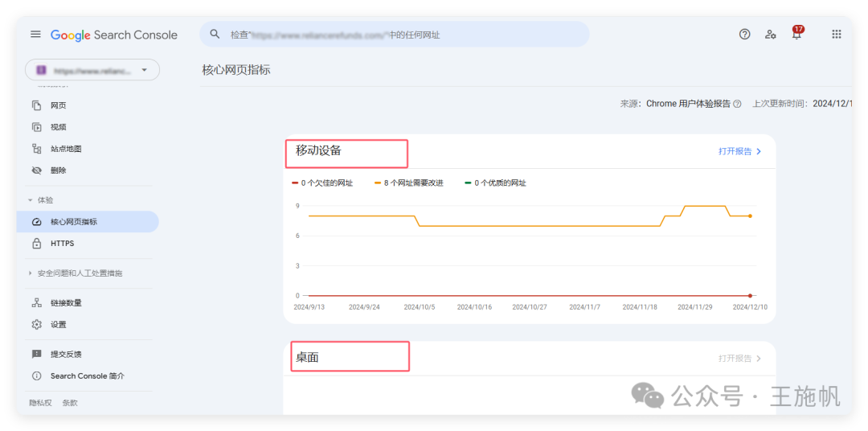Click the 核心网页指标 page title
Screen dimensions: 868x431
(x=236, y=70)
